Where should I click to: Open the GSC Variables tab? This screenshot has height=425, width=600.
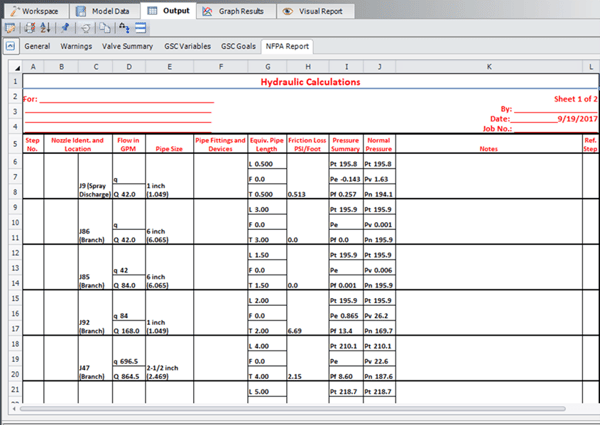point(188,46)
